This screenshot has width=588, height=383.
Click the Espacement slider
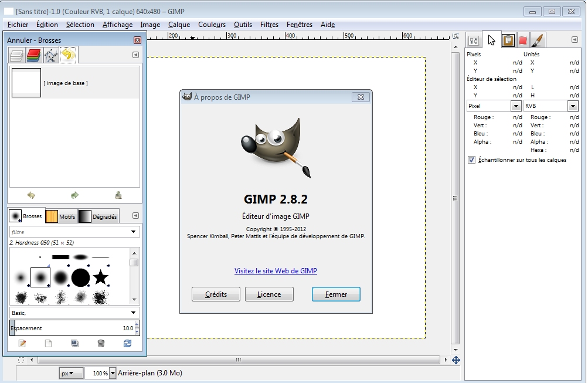point(70,328)
